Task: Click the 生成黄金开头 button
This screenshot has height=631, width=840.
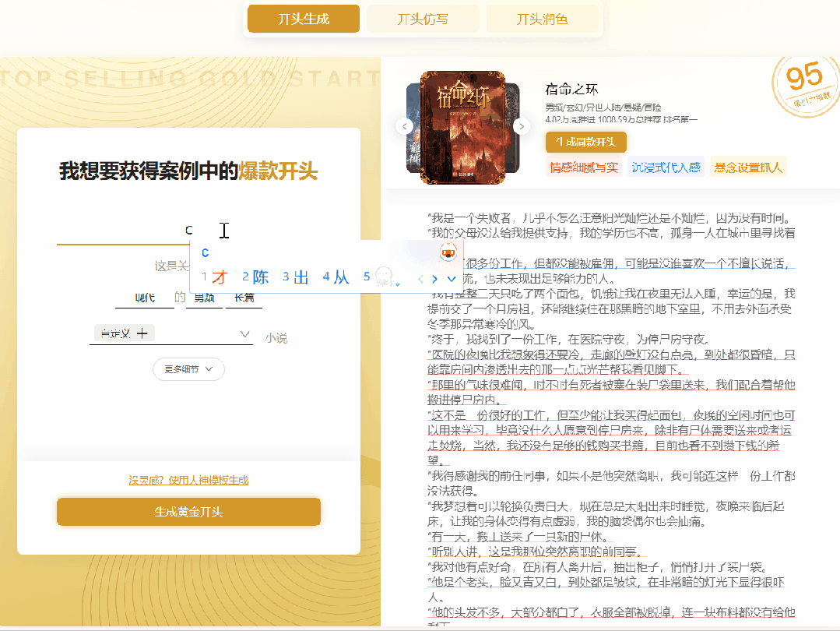Action: point(188,512)
